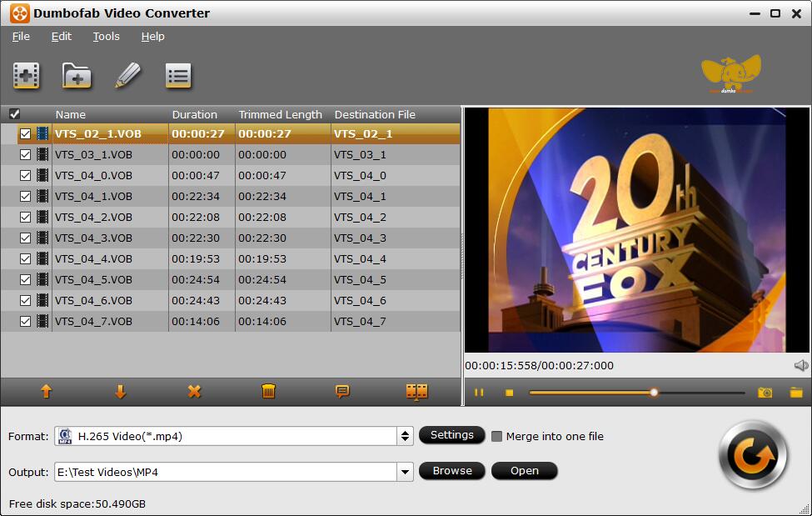Expand the Output path dropdown

pyautogui.click(x=405, y=472)
